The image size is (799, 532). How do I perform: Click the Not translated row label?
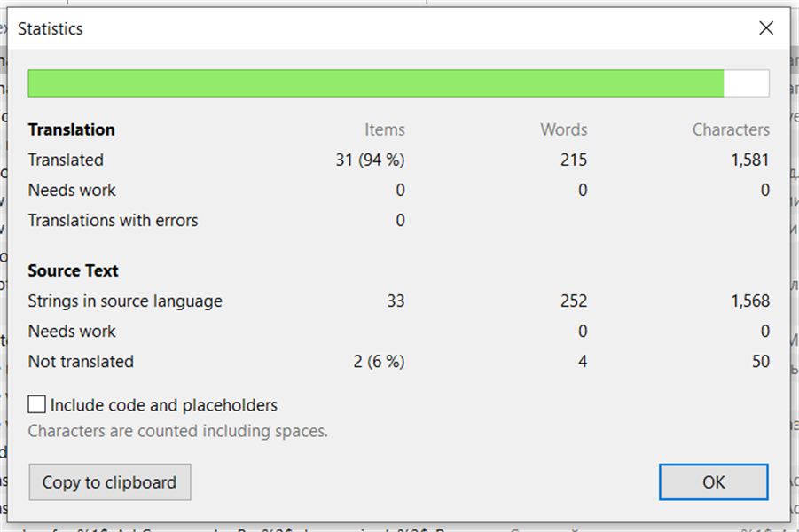81,362
